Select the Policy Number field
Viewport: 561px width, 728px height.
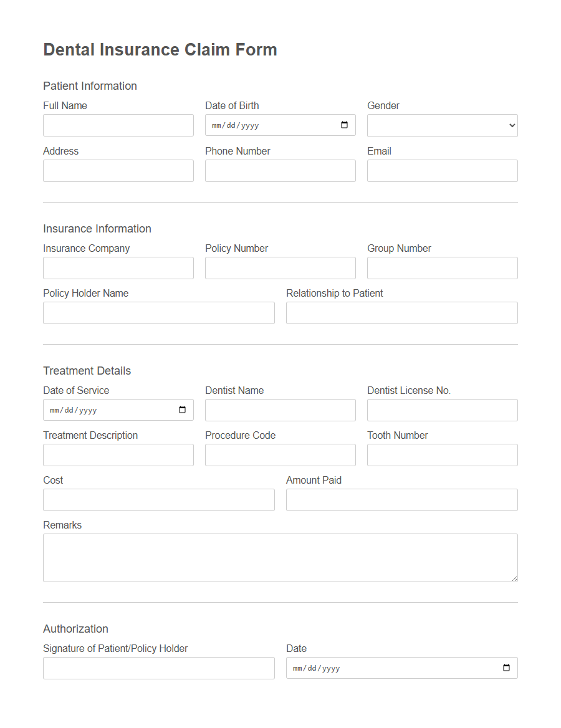[x=280, y=267]
